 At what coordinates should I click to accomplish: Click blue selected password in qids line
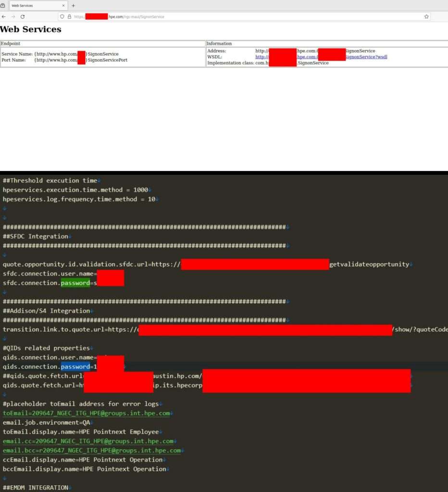click(x=75, y=367)
